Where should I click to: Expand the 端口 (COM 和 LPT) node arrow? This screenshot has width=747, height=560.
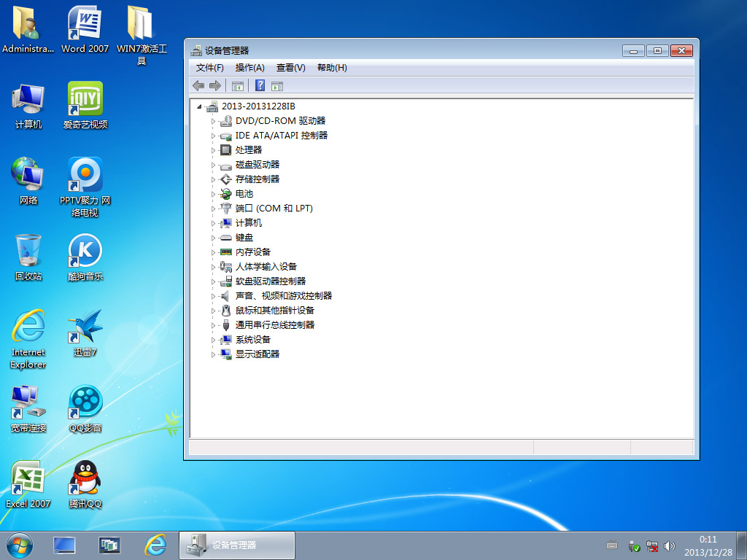click(213, 209)
